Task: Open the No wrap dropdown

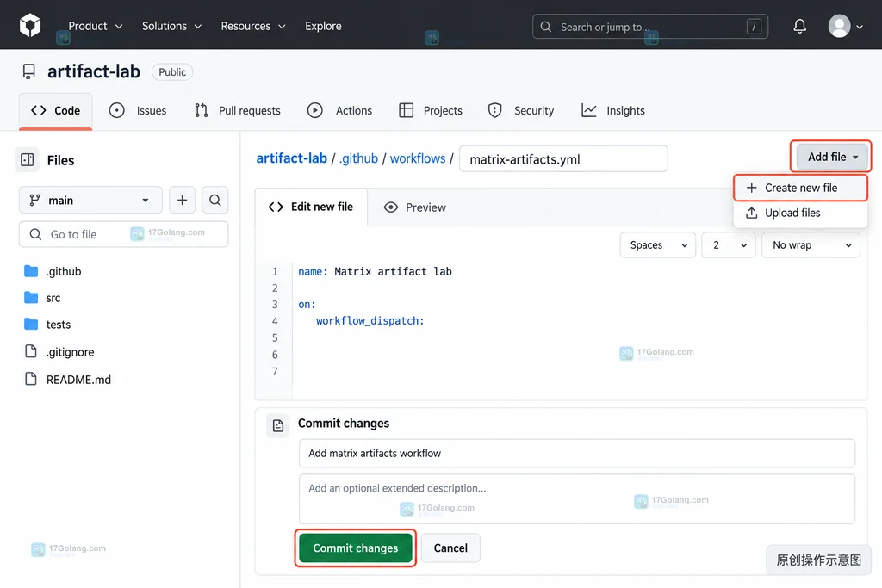Action: pos(811,245)
